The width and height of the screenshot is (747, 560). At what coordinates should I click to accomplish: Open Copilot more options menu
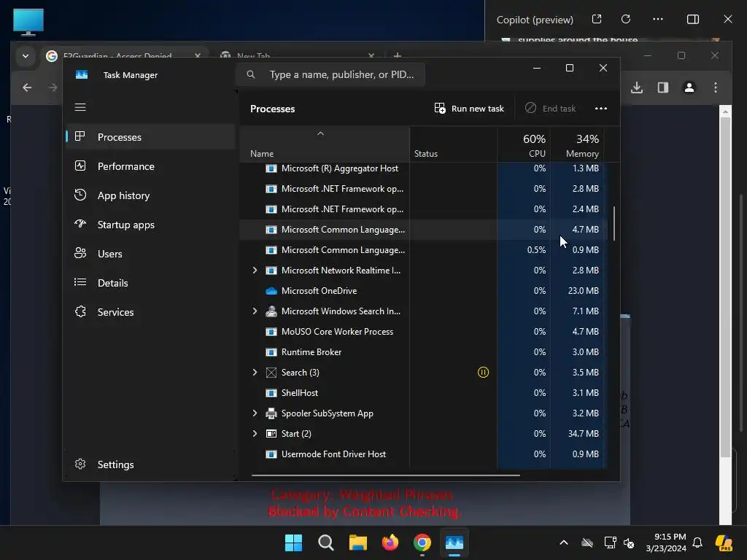(x=658, y=19)
